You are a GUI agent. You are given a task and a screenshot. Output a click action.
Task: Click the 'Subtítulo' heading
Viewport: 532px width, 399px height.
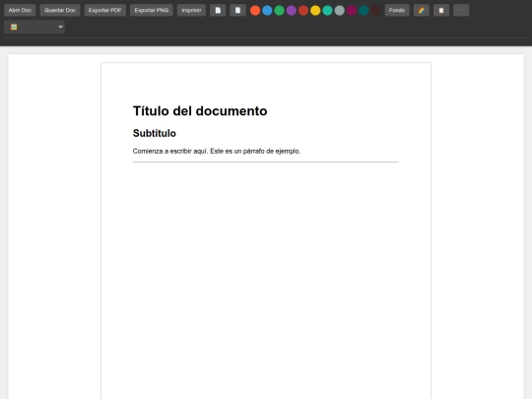(155, 133)
